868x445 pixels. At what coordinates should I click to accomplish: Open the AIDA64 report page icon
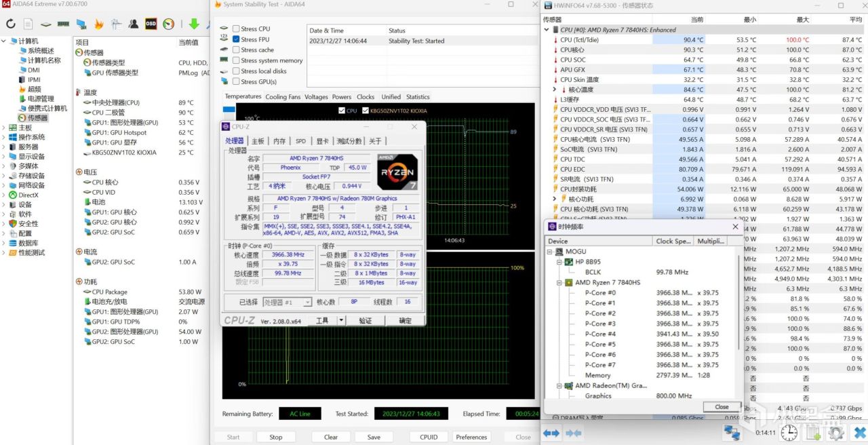(x=28, y=24)
